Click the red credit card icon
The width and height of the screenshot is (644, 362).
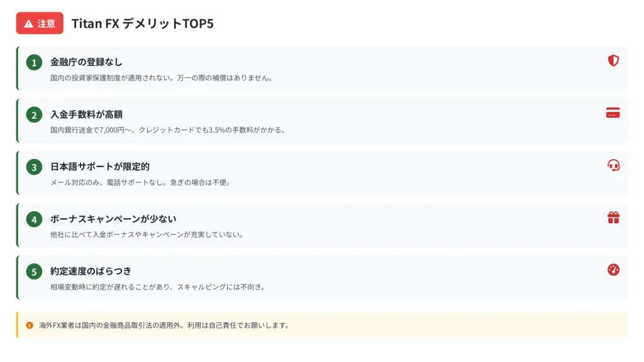(613, 113)
